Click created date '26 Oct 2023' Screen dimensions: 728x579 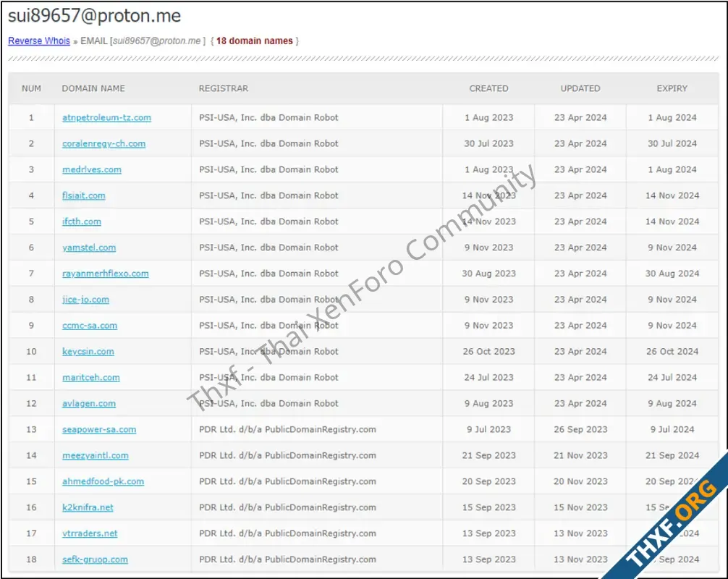(x=489, y=352)
